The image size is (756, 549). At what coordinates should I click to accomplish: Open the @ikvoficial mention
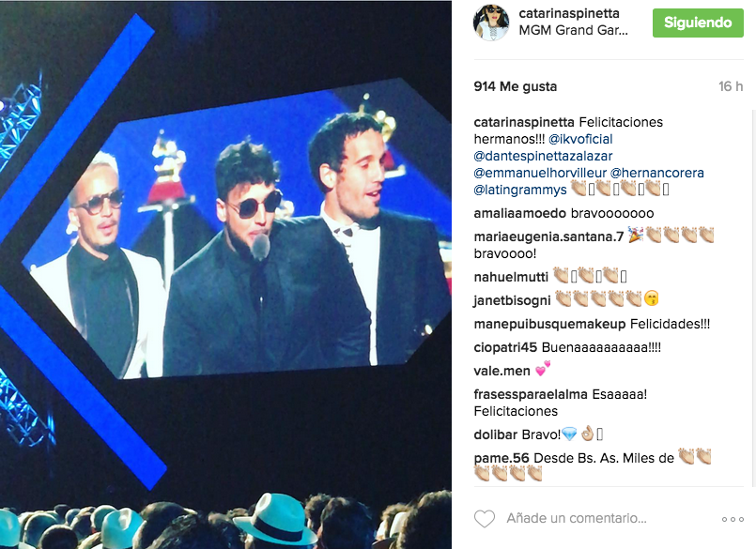580,139
